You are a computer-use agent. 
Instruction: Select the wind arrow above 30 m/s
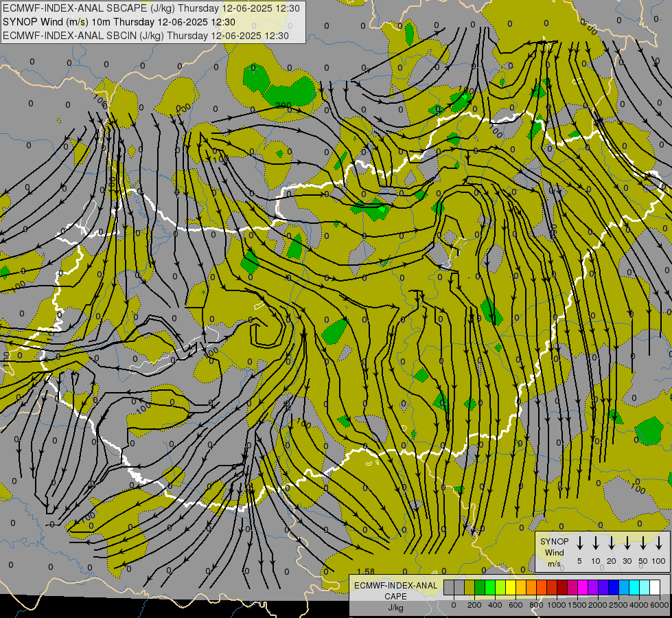627,543
